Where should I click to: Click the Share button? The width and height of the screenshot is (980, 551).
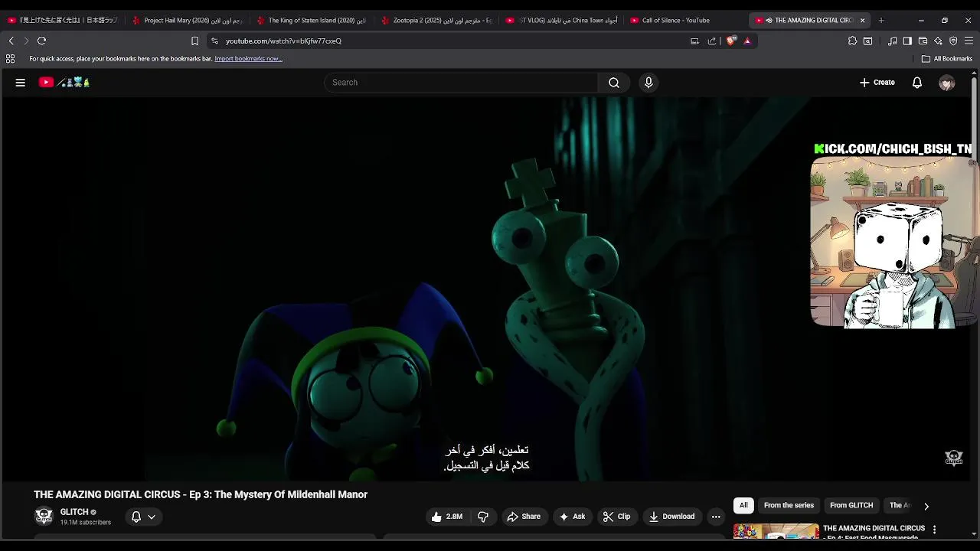[x=524, y=517]
